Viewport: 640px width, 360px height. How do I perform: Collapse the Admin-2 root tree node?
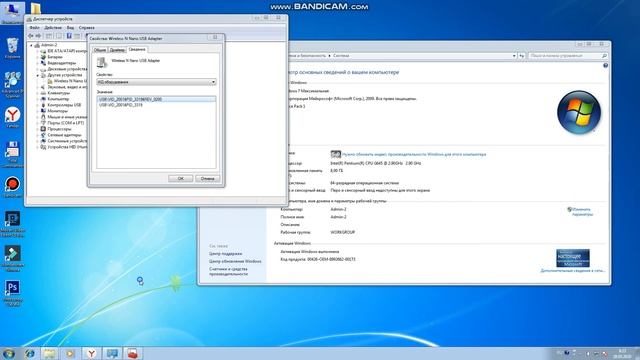tap(31, 45)
